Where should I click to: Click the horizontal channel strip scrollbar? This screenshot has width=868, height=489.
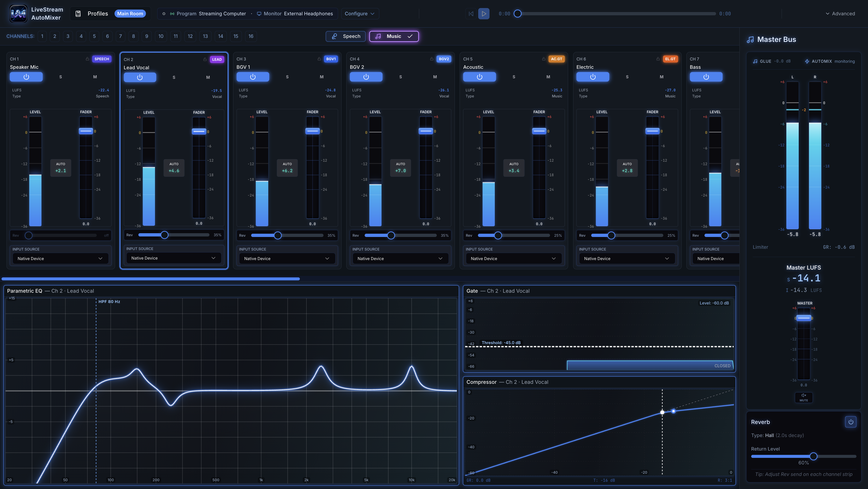[x=151, y=279]
